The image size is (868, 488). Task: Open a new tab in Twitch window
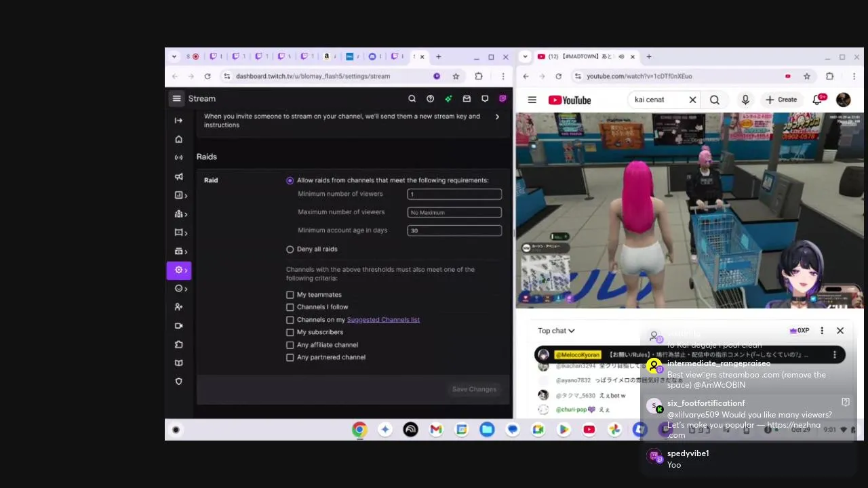(438, 57)
